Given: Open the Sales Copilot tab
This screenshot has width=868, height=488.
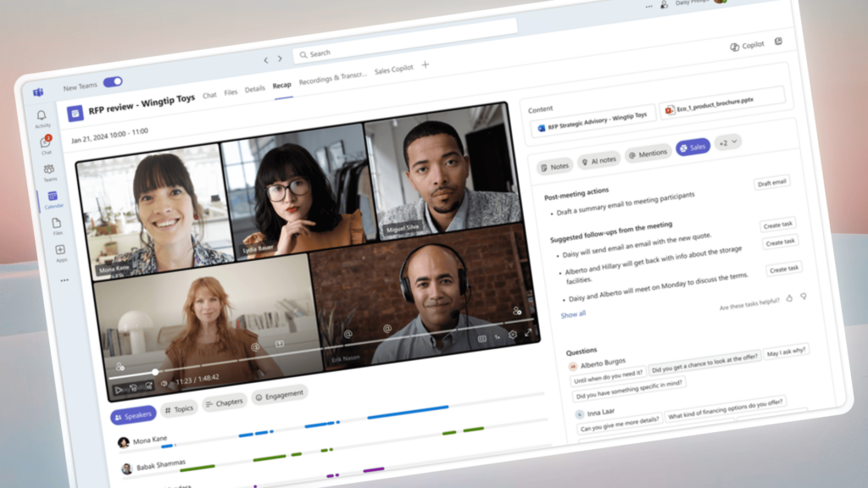Looking at the screenshot, I should coord(393,69).
